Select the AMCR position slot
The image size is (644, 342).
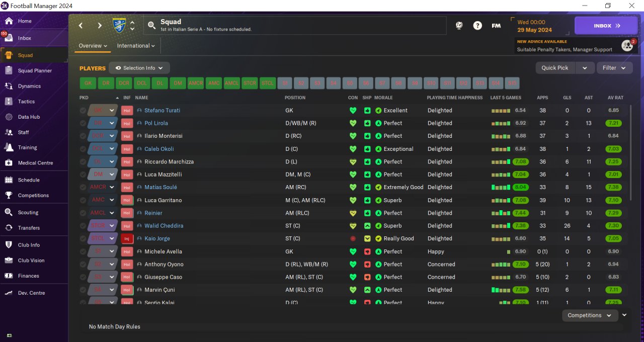pyautogui.click(x=196, y=83)
